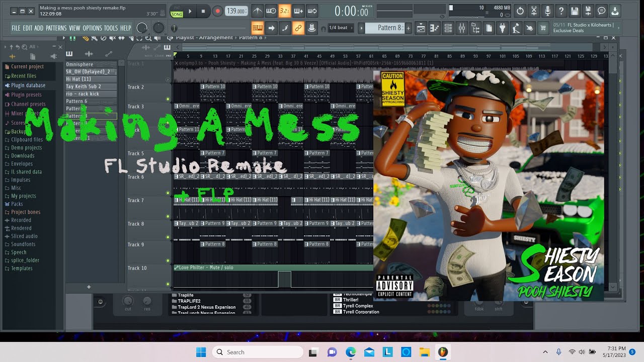Add a new pattern with plus button

(x=408, y=28)
